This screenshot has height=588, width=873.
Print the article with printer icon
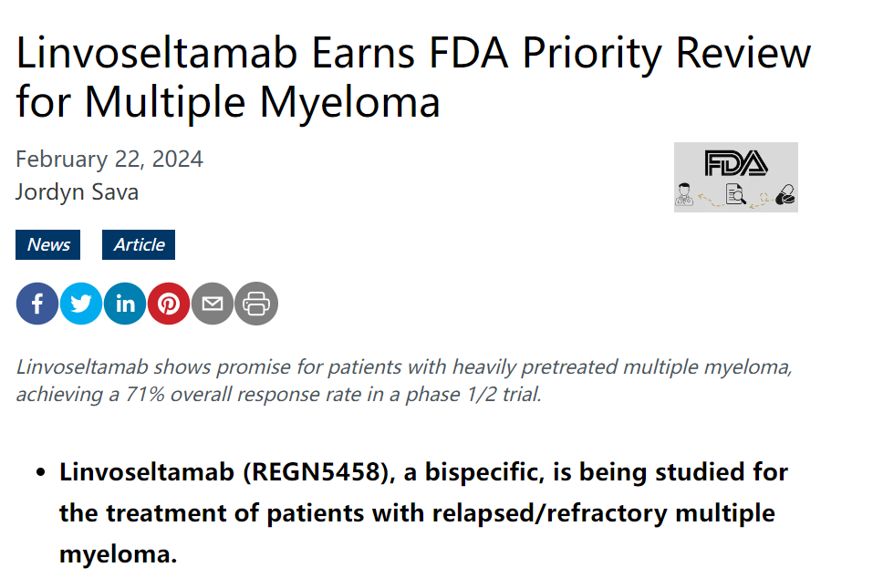click(256, 304)
